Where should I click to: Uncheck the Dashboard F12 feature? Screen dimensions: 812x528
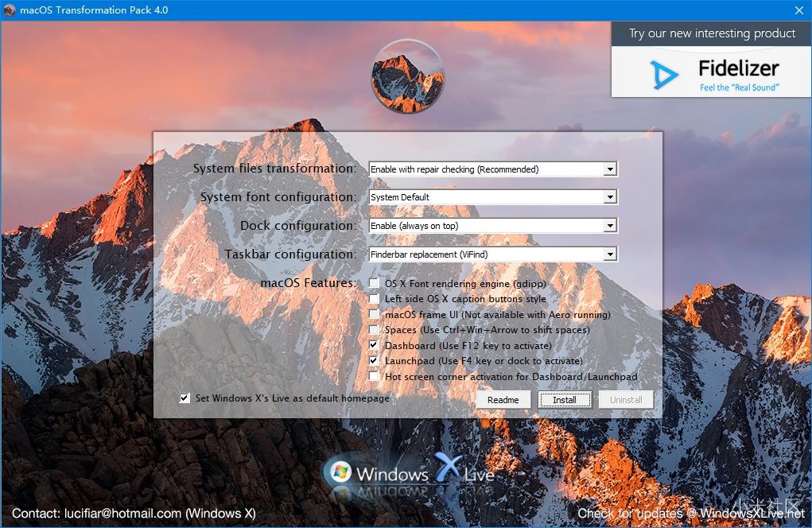375,346
